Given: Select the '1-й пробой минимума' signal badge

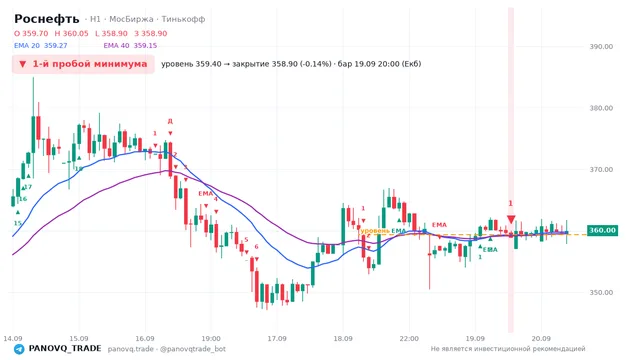Looking at the screenshot, I should [83, 64].
